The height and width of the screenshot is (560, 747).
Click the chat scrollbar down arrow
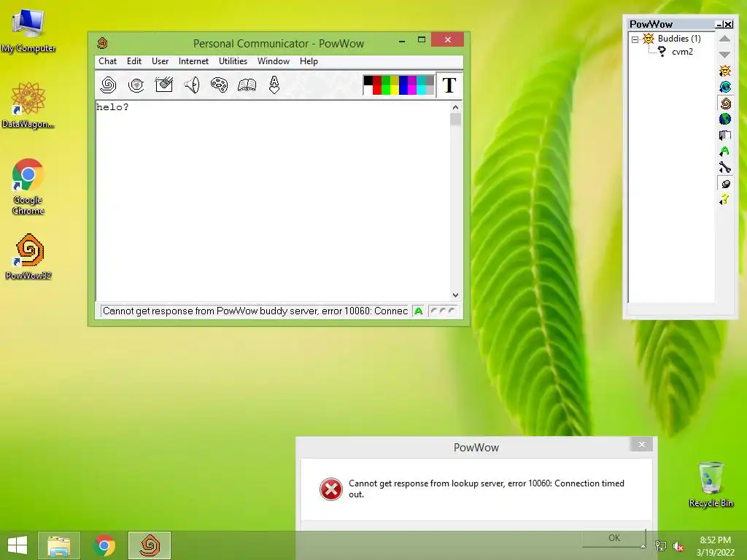[455, 295]
